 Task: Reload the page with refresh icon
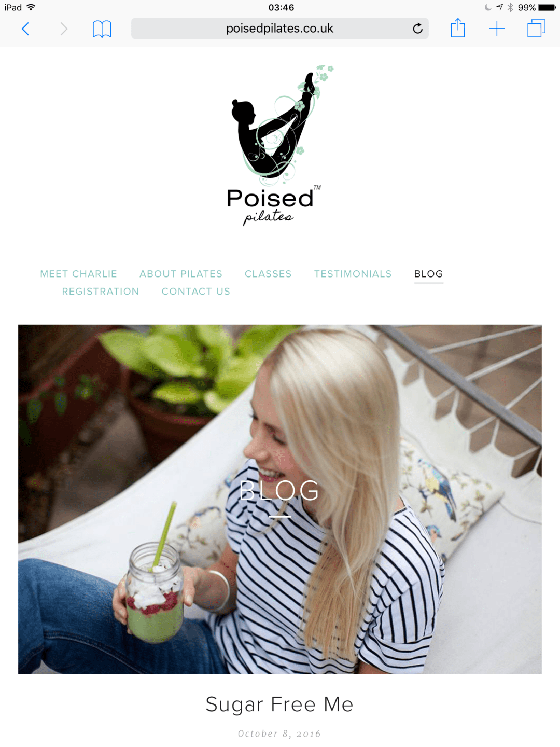pyautogui.click(x=417, y=29)
